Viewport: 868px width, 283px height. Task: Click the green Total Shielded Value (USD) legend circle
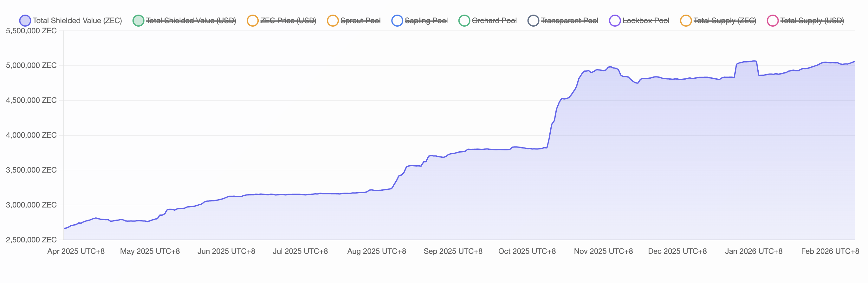tap(138, 21)
